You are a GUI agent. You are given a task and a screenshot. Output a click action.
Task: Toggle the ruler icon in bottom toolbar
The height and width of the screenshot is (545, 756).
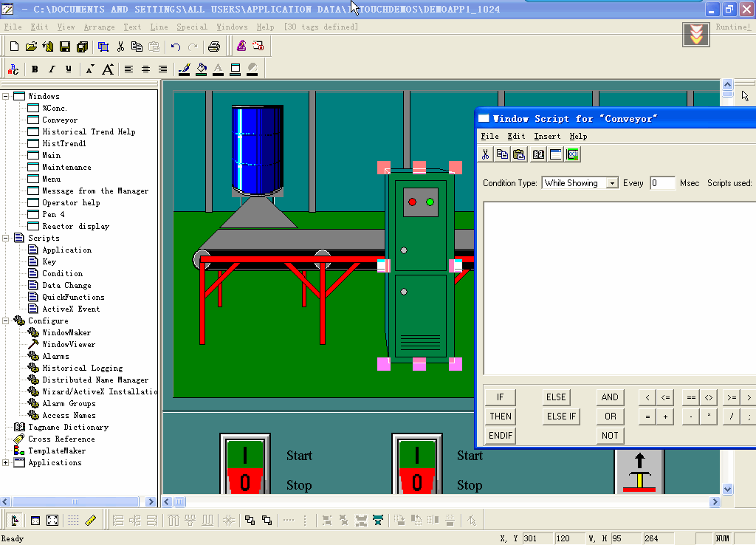click(x=91, y=521)
